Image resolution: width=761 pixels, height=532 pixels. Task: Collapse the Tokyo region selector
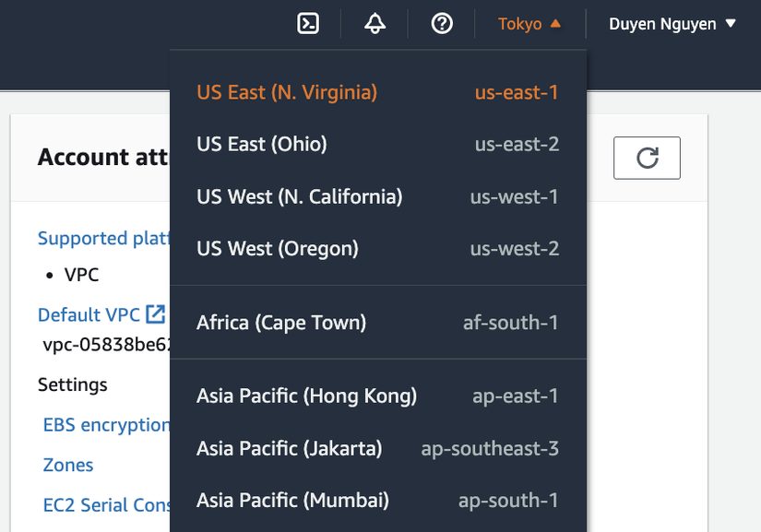(529, 23)
